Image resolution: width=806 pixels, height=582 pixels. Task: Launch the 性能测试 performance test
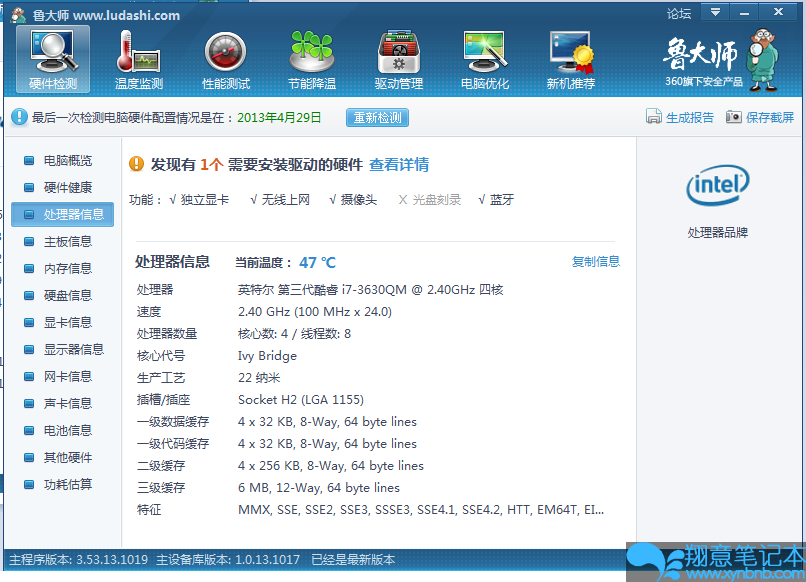(x=226, y=59)
